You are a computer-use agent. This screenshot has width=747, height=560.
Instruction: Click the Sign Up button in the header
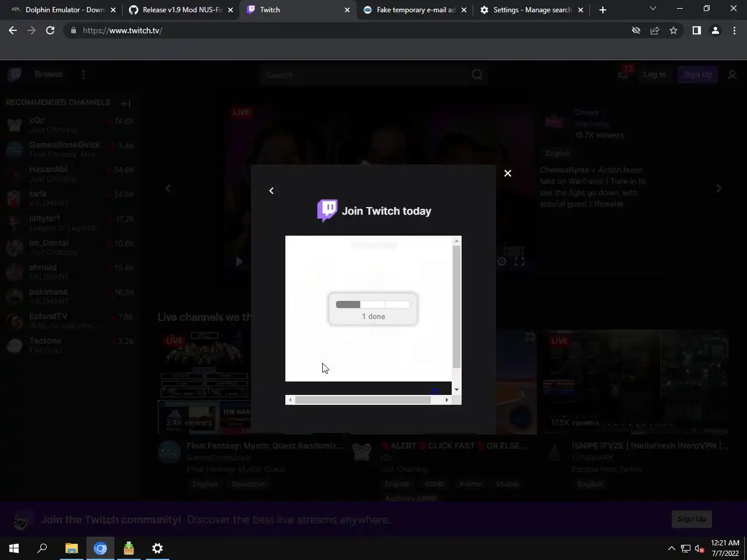tap(697, 75)
